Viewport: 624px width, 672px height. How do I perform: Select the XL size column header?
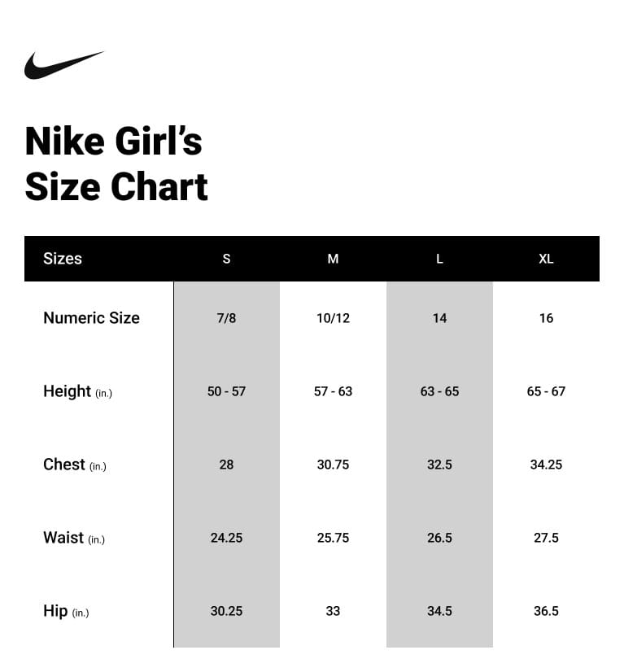pyautogui.click(x=546, y=259)
